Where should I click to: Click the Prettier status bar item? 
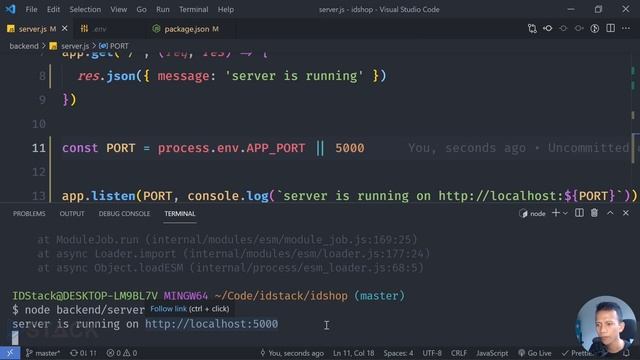point(577,353)
